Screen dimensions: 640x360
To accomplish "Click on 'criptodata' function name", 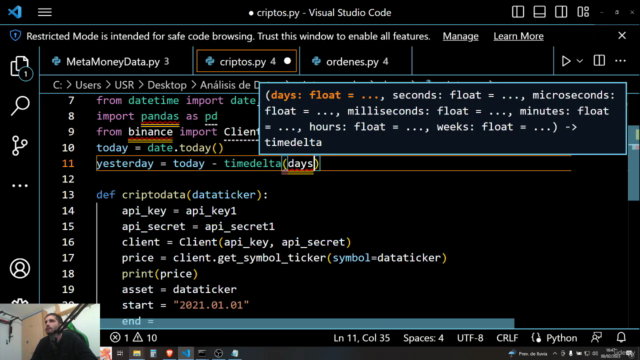I will [x=153, y=195].
